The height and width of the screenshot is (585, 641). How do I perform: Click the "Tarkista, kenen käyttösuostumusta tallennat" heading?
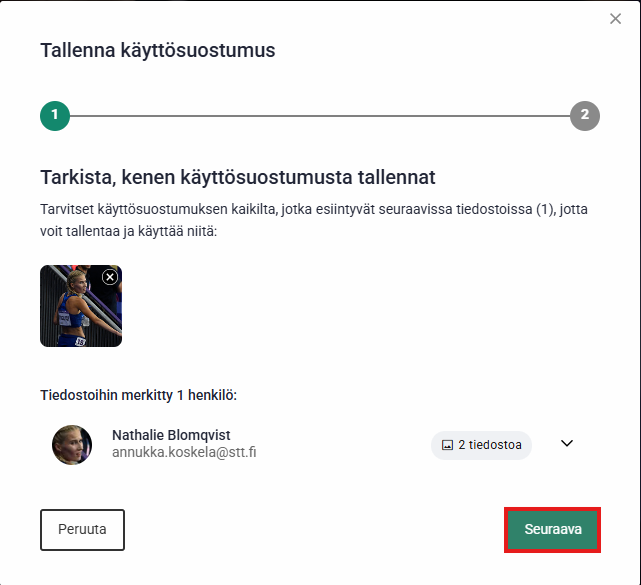click(238, 178)
